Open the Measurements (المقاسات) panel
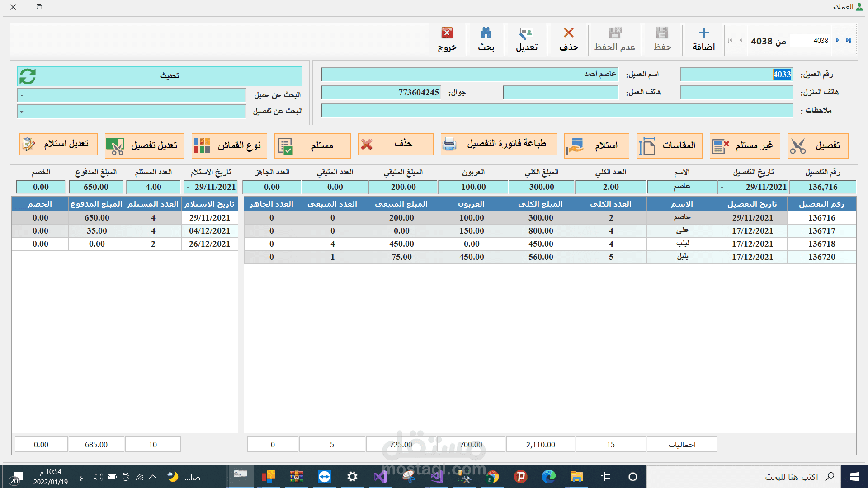Image resolution: width=868 pixels, height=488 pixels. coord(669,145)
